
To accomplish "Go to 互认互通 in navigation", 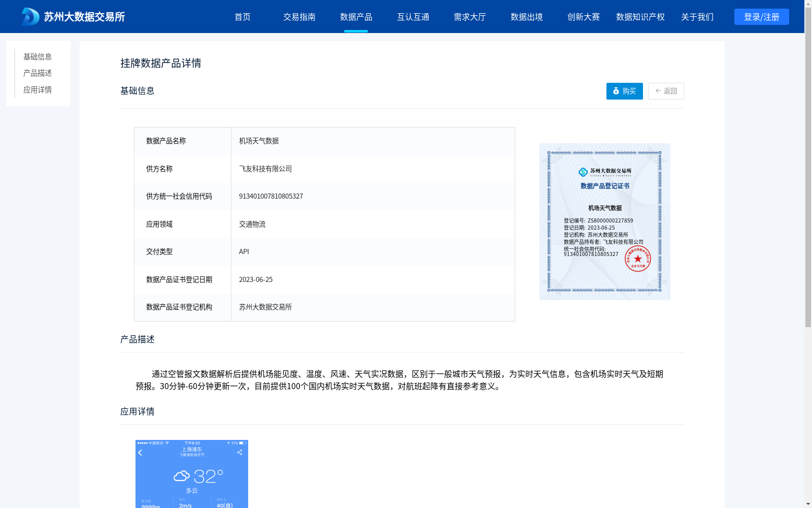I will 413,17.
